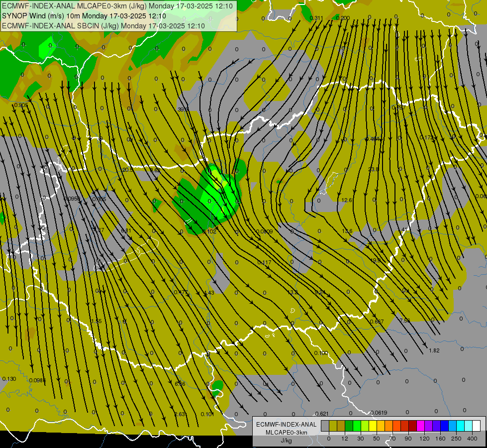The width and height of the screenshot is (487, 448).
Task: Click the orange legend swatch
Action: tap(389, 426)
